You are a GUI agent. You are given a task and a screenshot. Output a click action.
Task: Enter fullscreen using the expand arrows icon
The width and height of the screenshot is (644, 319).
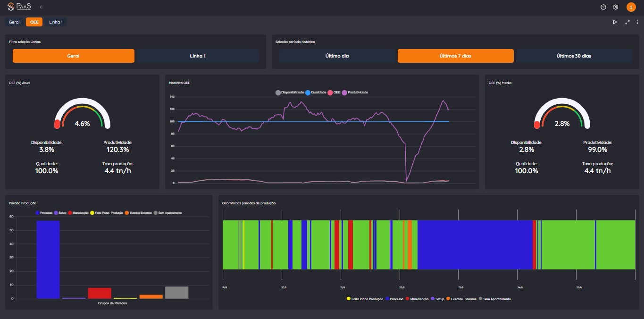tap(627, 22)
